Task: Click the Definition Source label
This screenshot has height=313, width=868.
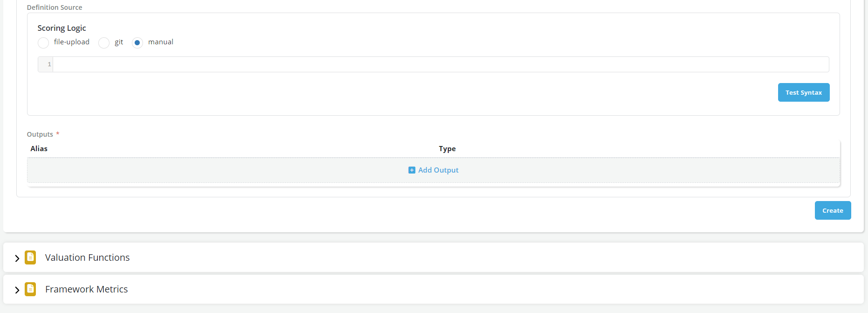Action: [x=55, y=7]
